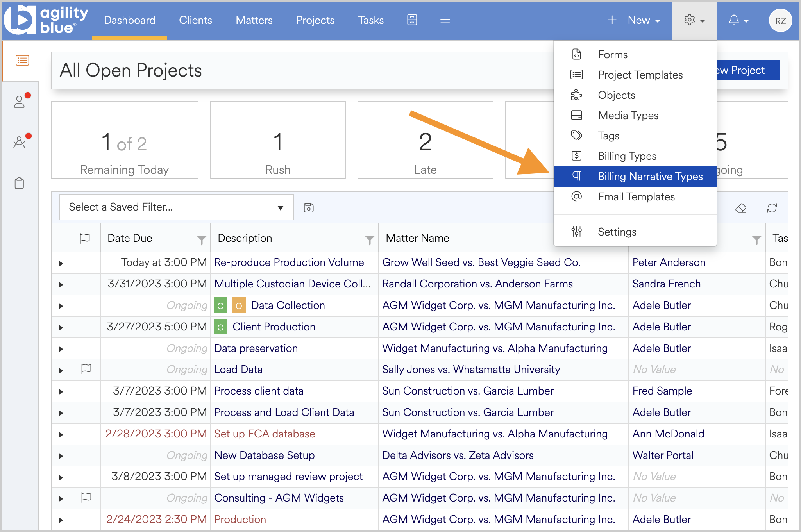
Task: Open the RZ user avatar menu
Action: pyautogui.click(x=780, y=21)
